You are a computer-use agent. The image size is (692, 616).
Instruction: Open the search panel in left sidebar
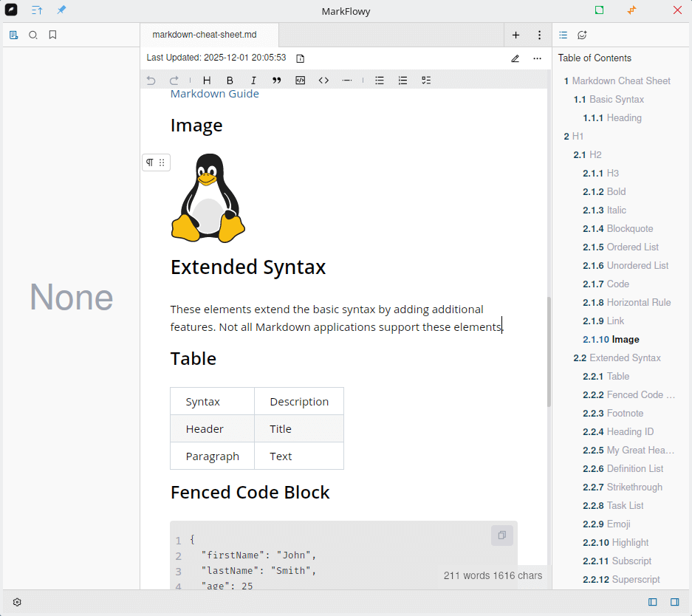33,35
